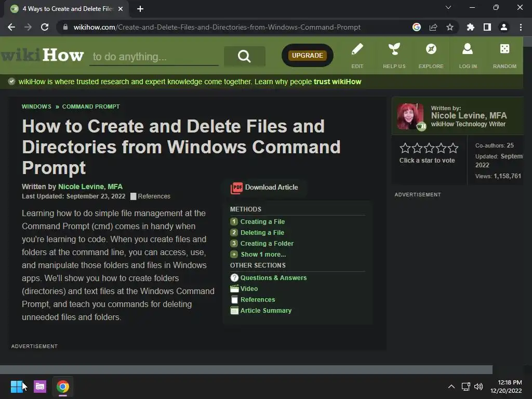532x399 pixels.
Task: Open the network status tray icon
Action: tap(465, 387)
